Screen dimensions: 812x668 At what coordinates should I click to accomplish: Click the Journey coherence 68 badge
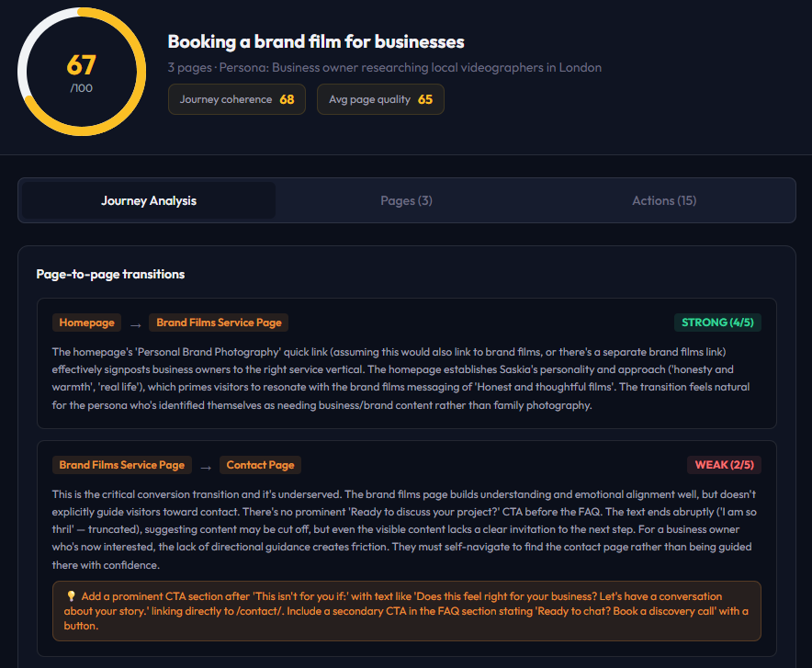click(x=237, y=99)
